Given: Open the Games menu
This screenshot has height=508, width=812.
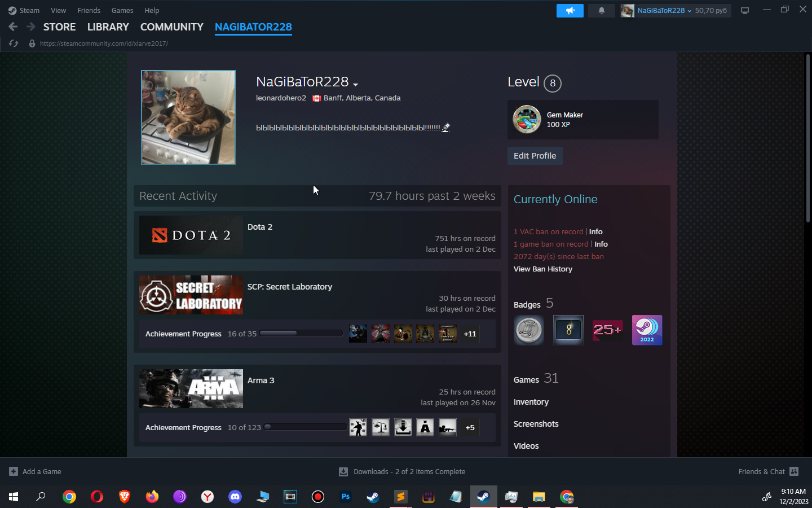Looking at the screenshot, I should coord(122,10).
